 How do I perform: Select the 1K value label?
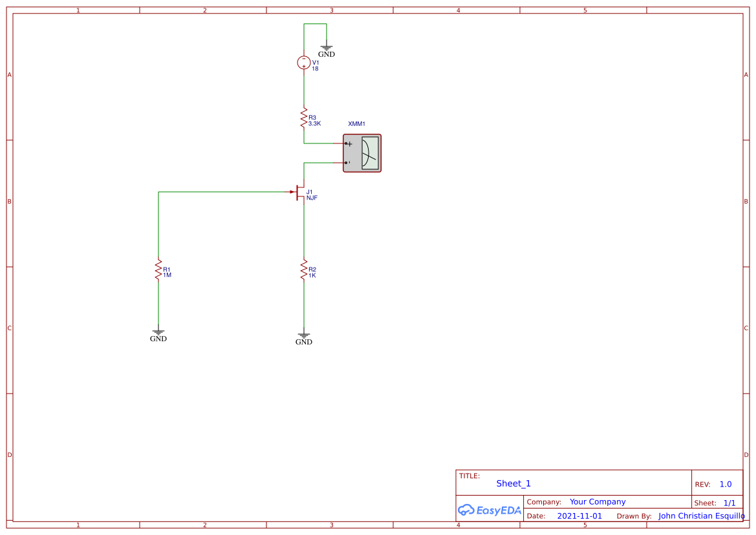(312, 275)
